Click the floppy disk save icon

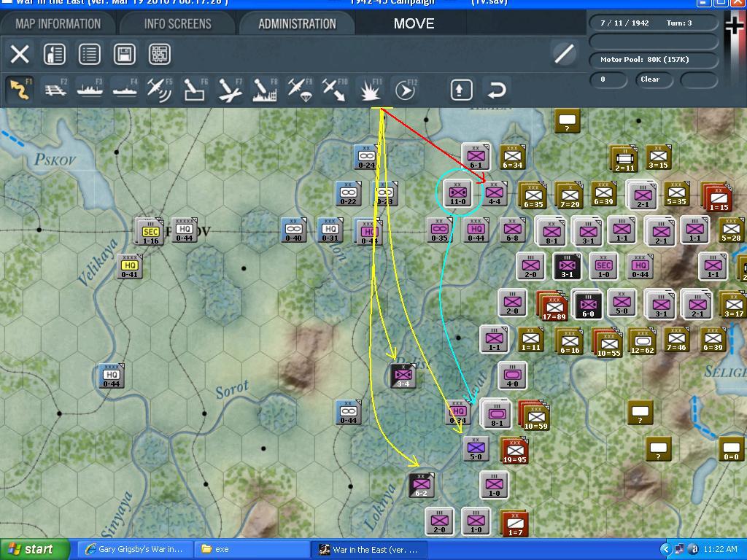click(x=124, y=54)
